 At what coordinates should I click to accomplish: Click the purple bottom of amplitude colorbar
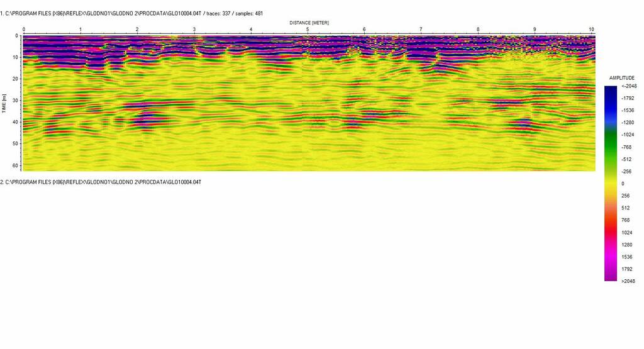[x=610, y=275]
